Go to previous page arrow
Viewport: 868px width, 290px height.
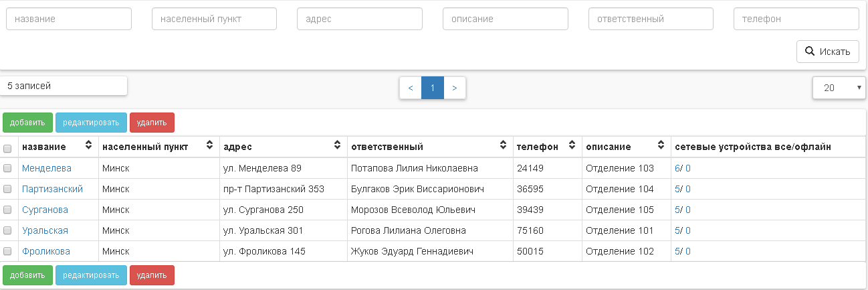click(x=411, y=88)
